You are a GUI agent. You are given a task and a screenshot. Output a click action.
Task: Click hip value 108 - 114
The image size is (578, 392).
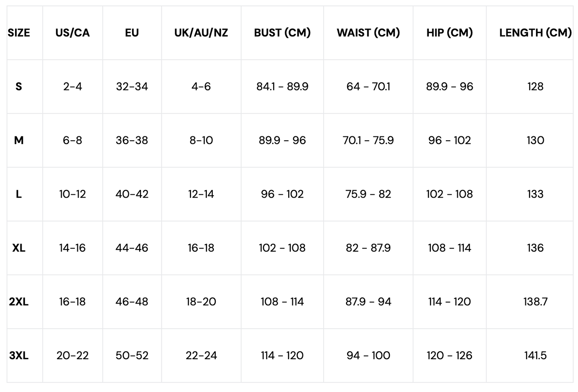coord(449,248)
